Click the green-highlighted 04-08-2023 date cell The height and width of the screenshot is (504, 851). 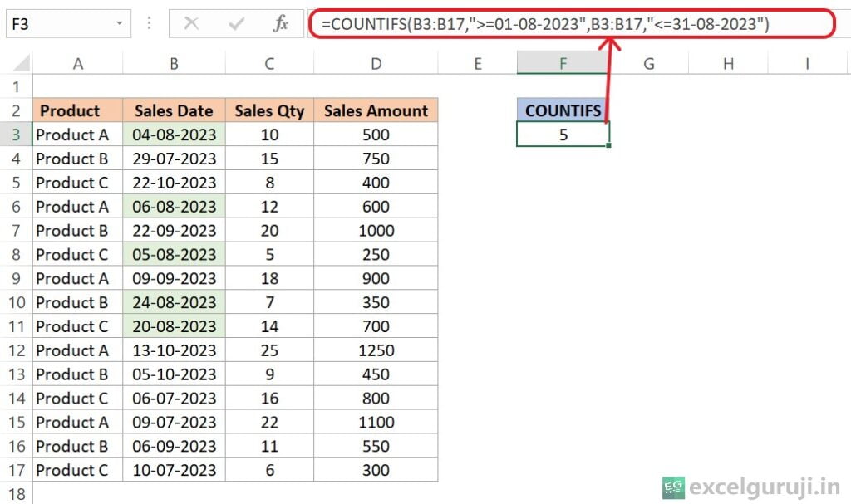pos(174,135)
